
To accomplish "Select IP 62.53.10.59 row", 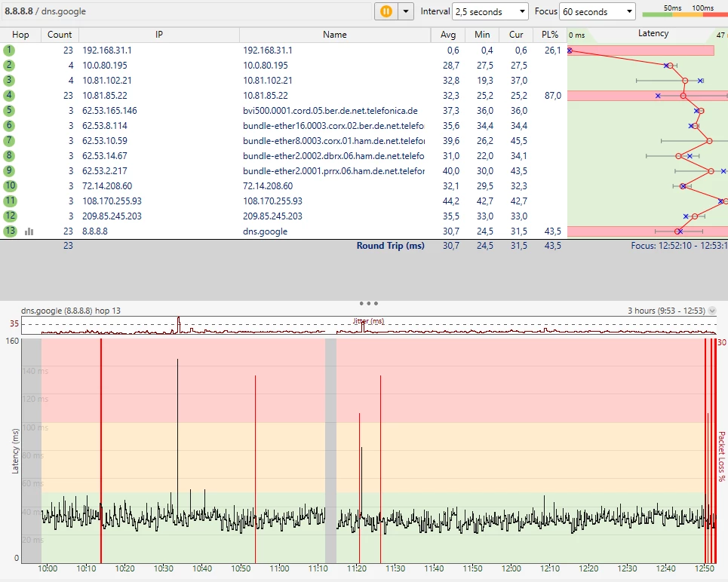I will point(104,141).
